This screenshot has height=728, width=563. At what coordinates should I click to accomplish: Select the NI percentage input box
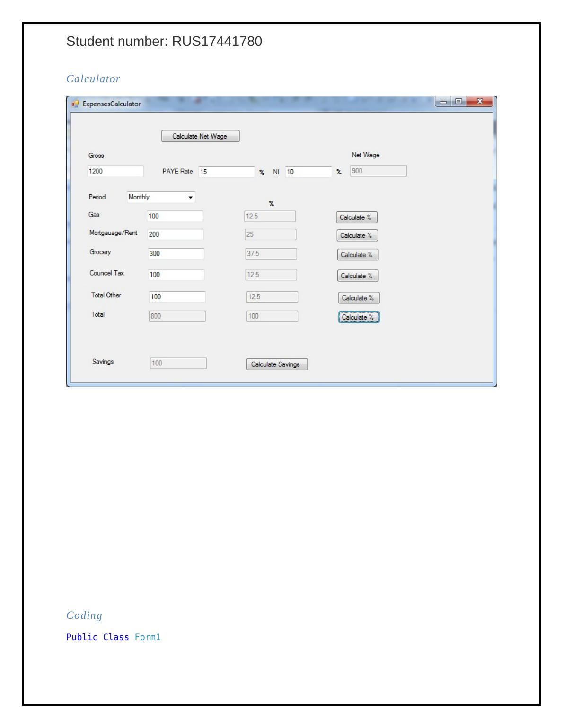[308, 172]
